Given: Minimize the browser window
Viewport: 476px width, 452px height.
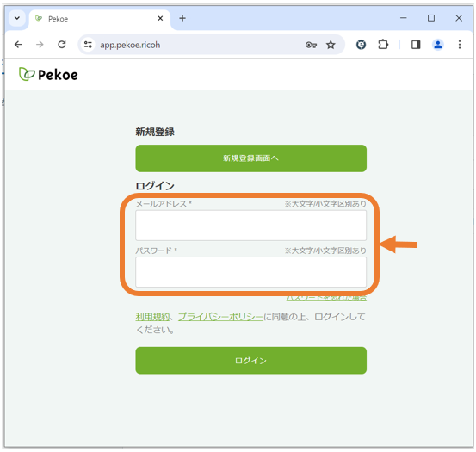Looking at the screenshot, I should 403,18.
